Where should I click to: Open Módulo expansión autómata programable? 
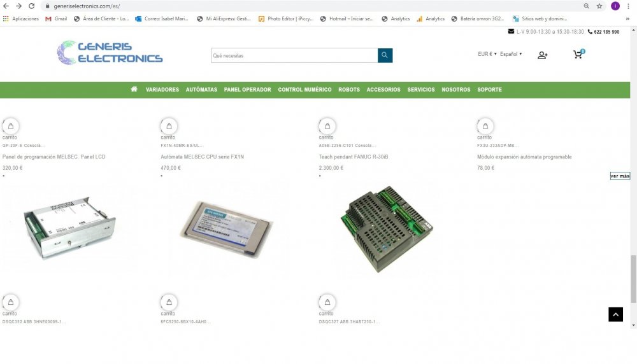[x=524, y=157]
